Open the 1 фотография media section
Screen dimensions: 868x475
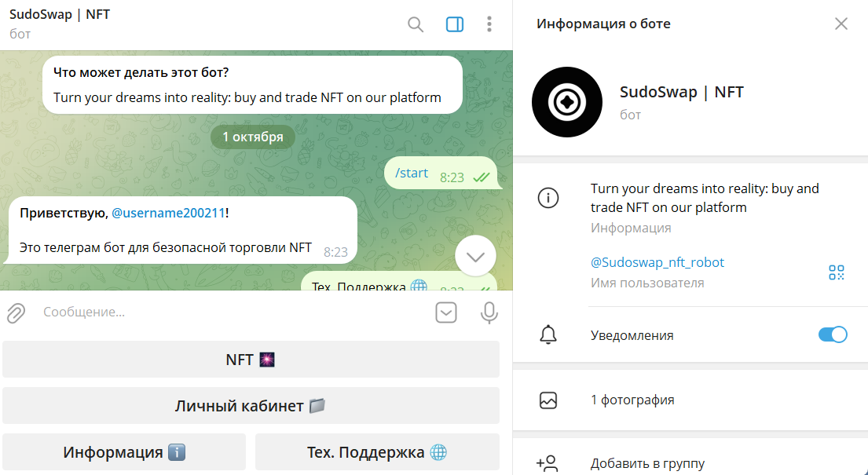pos(632,400)
